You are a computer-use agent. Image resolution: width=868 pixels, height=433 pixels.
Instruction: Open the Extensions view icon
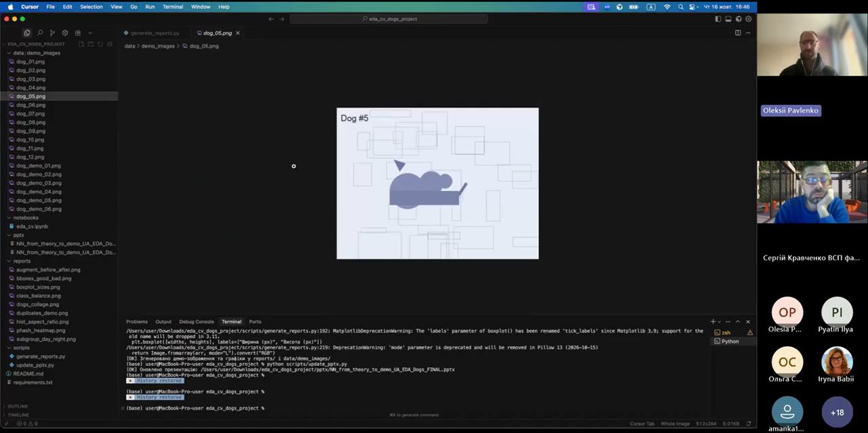click(77, 33)
